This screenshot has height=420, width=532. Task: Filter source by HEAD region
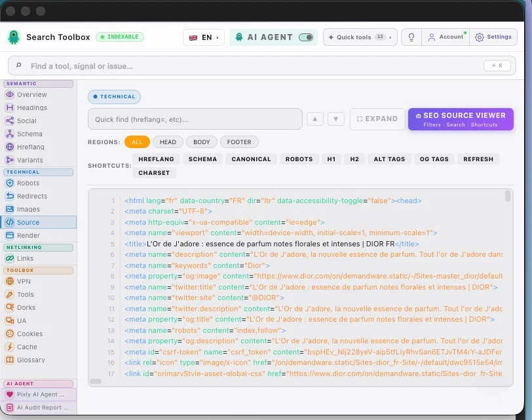[x=168, y=142]
